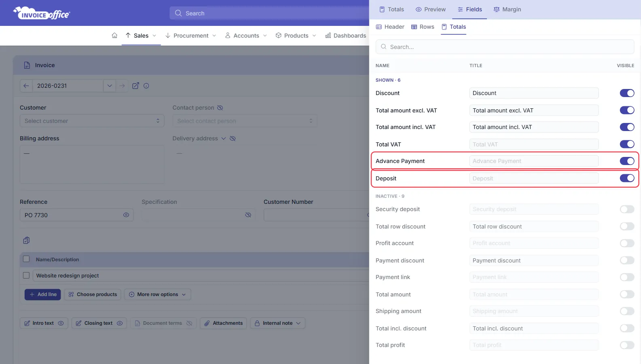Viewport: 641px width, 364px height.
Task: Turn off Total amount excl. VAT toggle
Action: [x=627, y=110]
